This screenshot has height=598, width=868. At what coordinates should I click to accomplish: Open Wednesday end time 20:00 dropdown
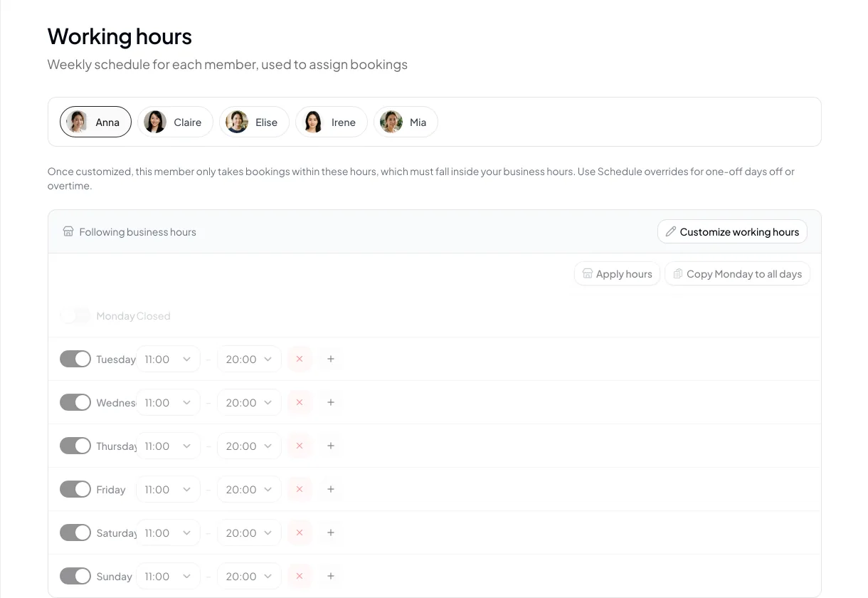(249, 402)
